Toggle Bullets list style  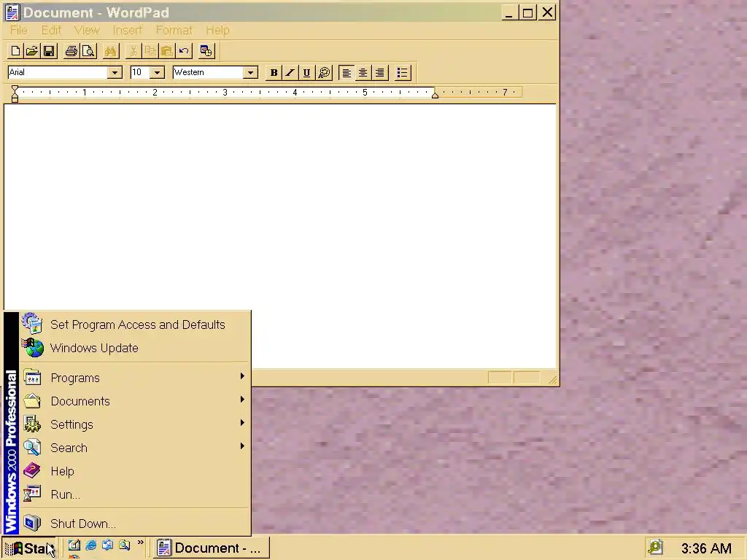pyautogui.click(x=403, y=72)
